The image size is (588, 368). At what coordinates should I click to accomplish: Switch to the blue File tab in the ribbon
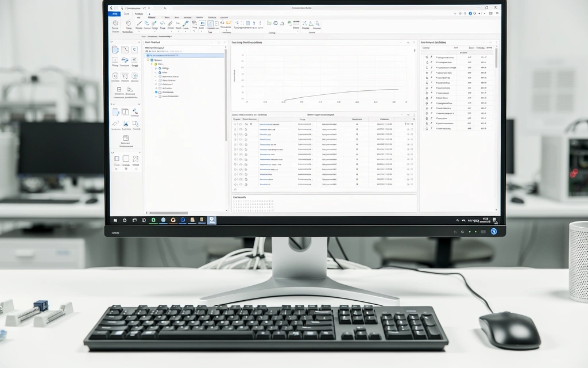pyautogui.click(x=114, y=14)
